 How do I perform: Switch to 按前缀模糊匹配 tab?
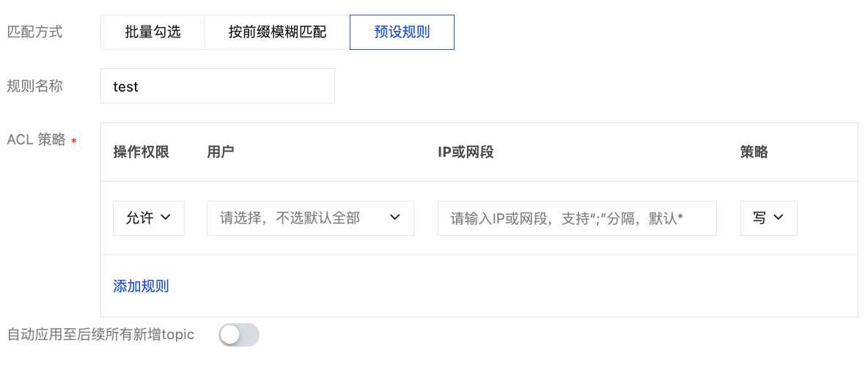coord(277,32)
